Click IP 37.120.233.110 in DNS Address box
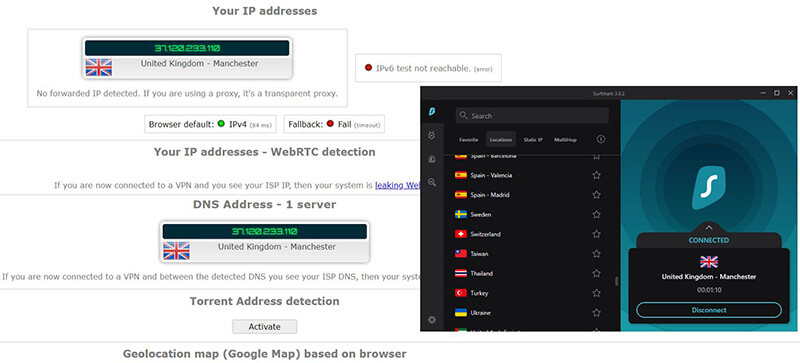This screenshot has width=800, height=363. click(x=264, y=231)
